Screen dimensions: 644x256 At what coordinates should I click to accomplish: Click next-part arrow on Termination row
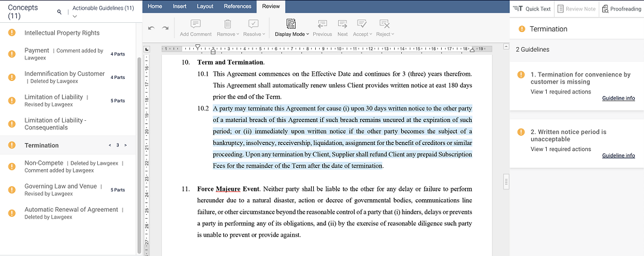(125, 146)
